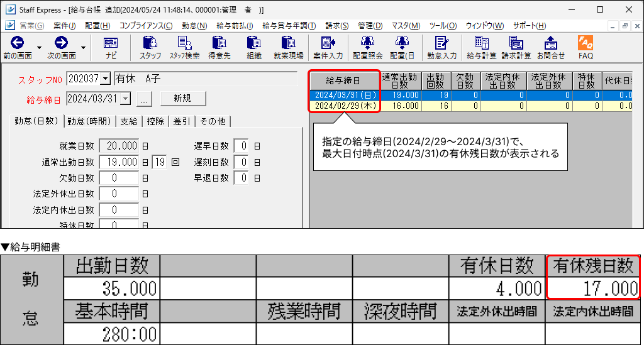Open the 給与賞与年調(T) menu
Image resolution: width=644 pixels, height=345 pixels.
(289, 26)
